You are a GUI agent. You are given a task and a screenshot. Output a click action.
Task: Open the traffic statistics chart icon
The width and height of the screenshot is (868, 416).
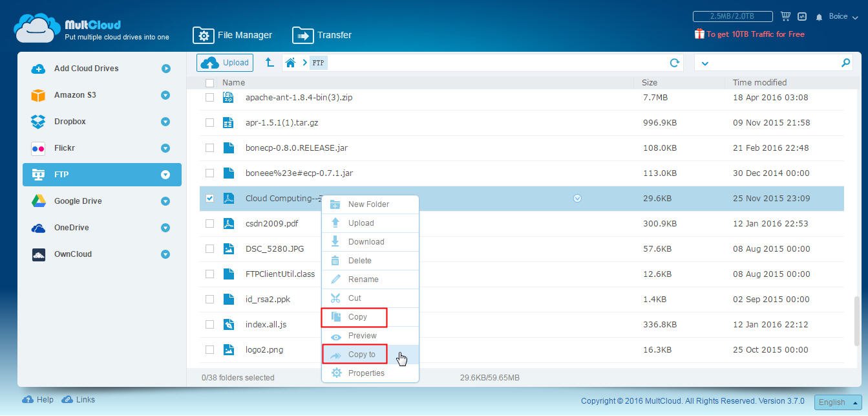click(802, 16)
